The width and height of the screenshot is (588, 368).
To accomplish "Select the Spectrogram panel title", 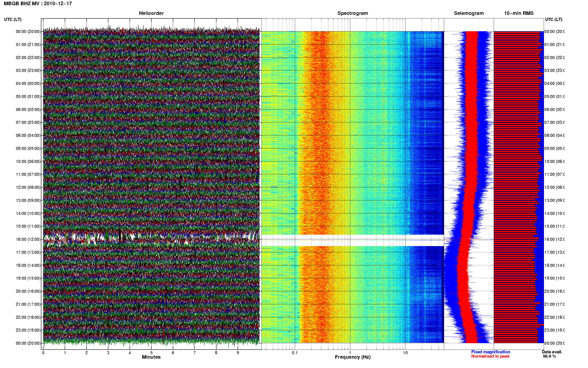I will (x=353, y=13).
